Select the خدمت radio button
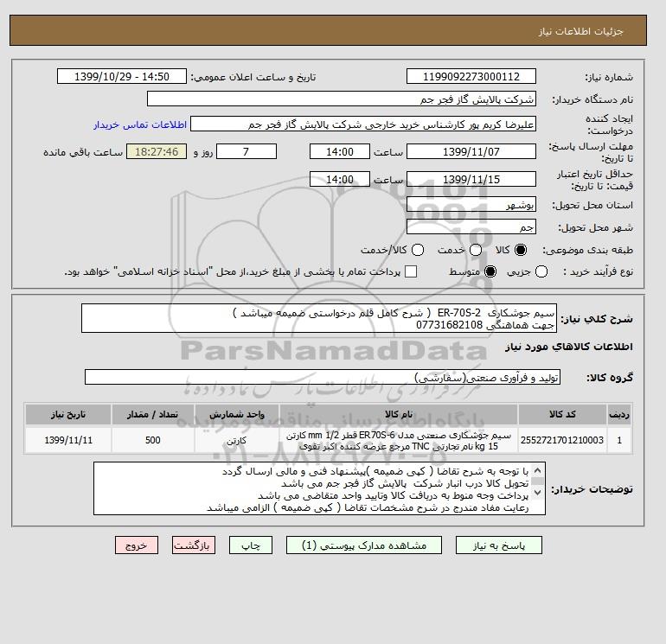666x644 pixels. click(x=476, y=250)
